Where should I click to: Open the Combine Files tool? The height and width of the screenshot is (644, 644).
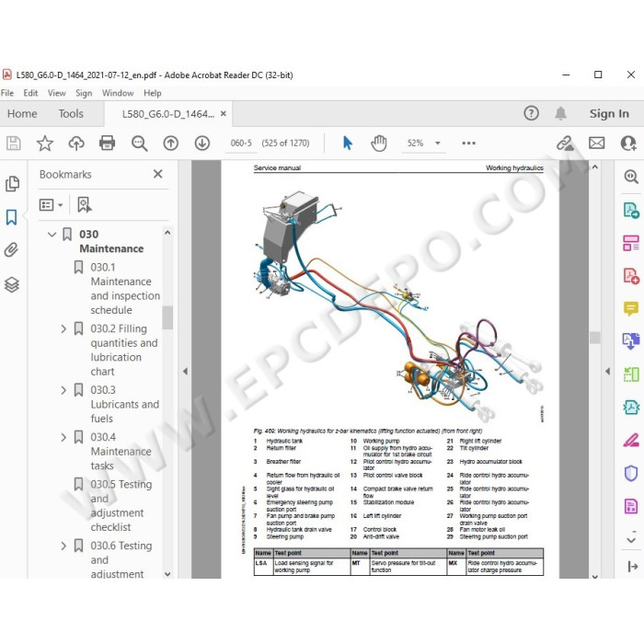pyautogui.click(x=631, y=341)
